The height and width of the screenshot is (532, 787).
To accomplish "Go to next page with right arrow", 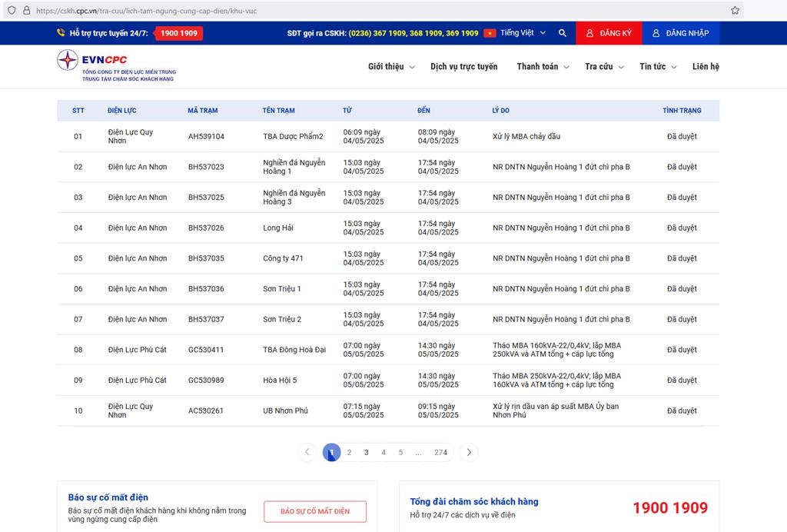I will pyautogui.click(x=469, y=452).
